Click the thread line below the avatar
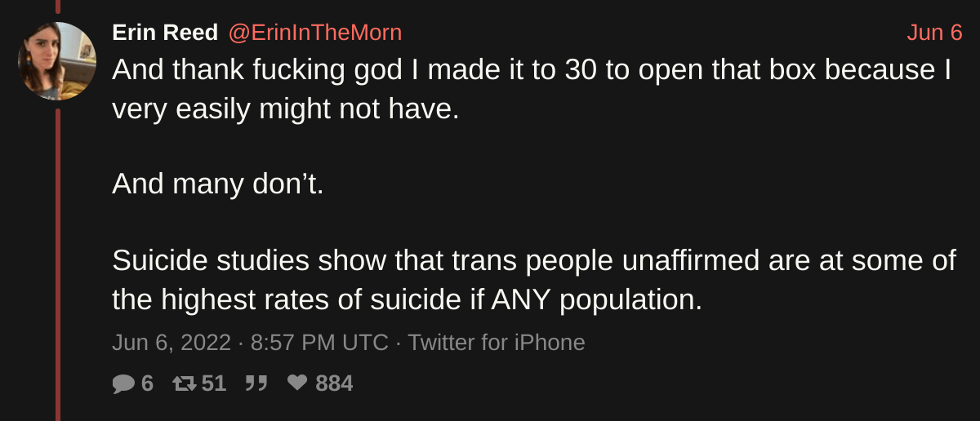The image size is (980, 421). pyautogui.click(x=58, y=261)
